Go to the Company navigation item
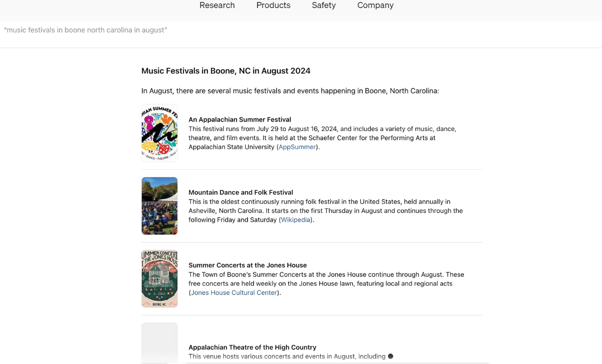 [375, 6]
